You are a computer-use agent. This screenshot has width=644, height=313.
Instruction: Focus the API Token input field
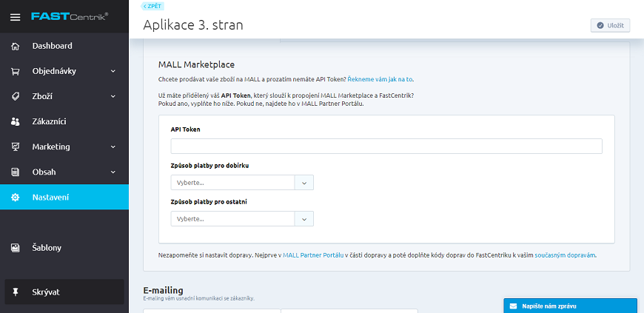point(386,147)
